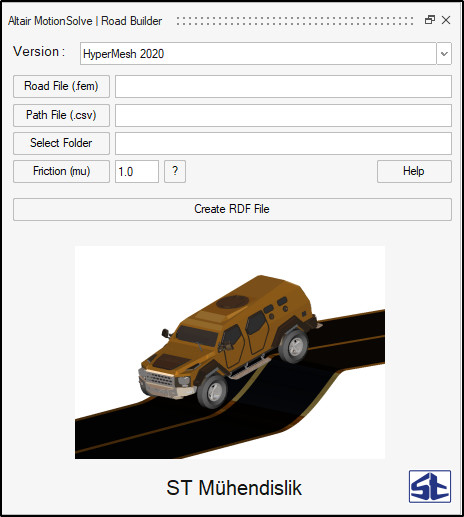Click the Version label
The width and height of the screenshot is (464, 517).
click(39, 52)
